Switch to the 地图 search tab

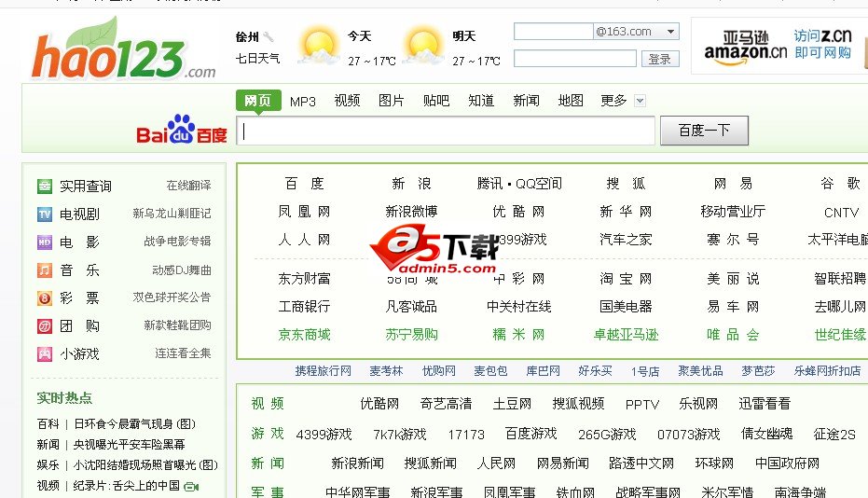tap(571, 101)
